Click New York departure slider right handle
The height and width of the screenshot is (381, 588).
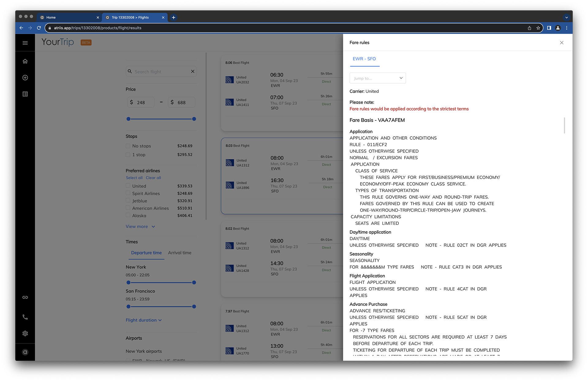pyautogui.click(x=194, y=282)
